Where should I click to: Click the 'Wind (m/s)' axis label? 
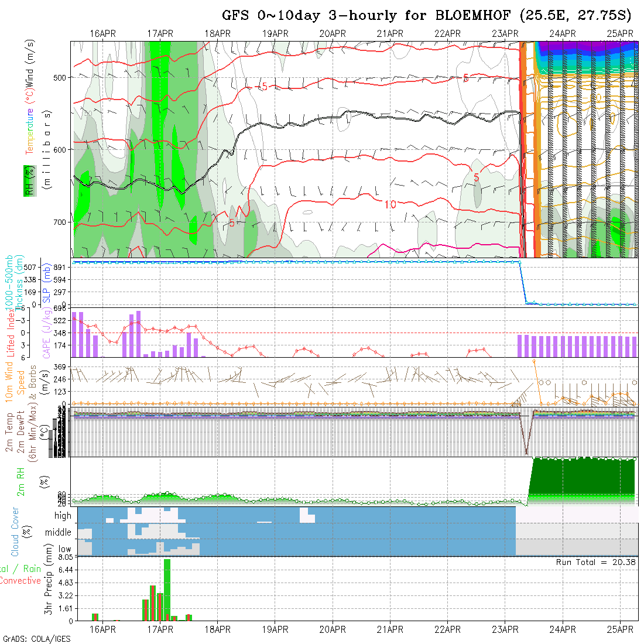tap(30, 63)
